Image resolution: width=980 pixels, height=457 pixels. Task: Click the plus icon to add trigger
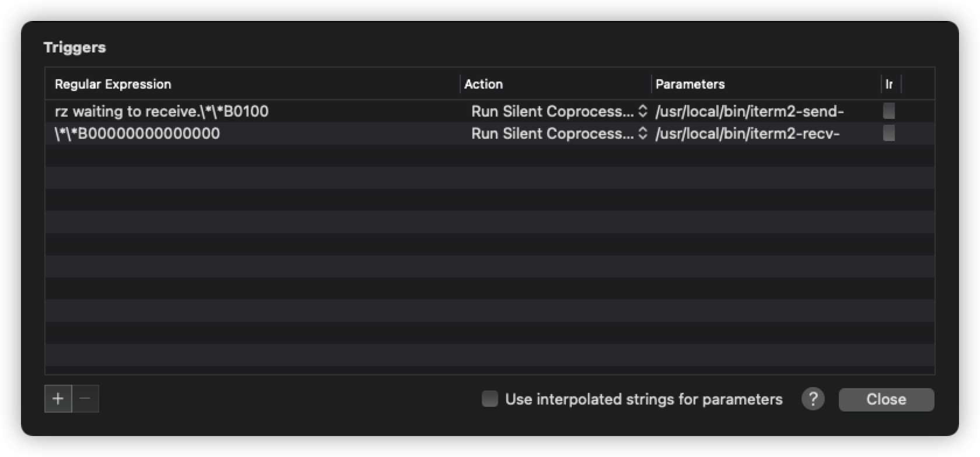58,399
